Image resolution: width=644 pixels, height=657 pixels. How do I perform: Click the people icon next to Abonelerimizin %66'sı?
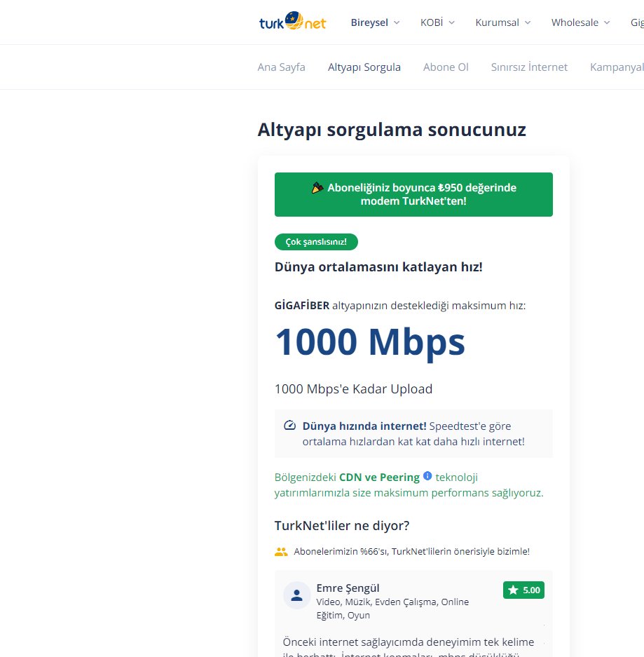[281, 551]
